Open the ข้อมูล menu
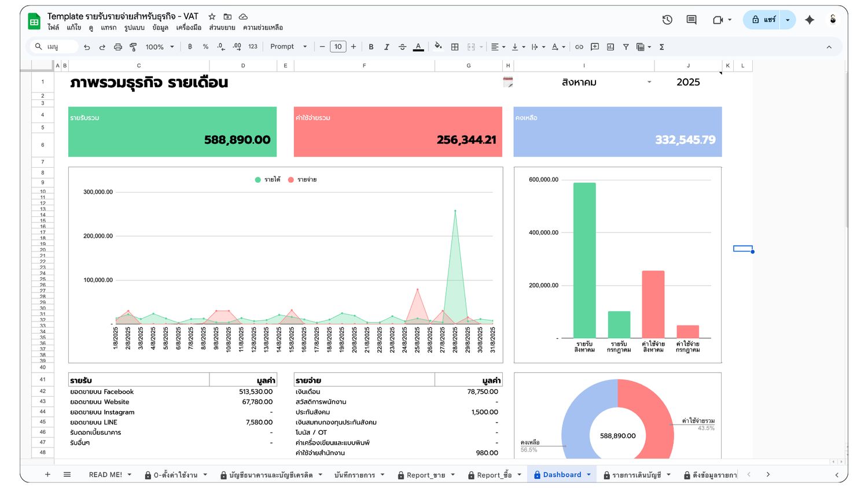Screen dimensions: 868x488 (x=160, y=28)
